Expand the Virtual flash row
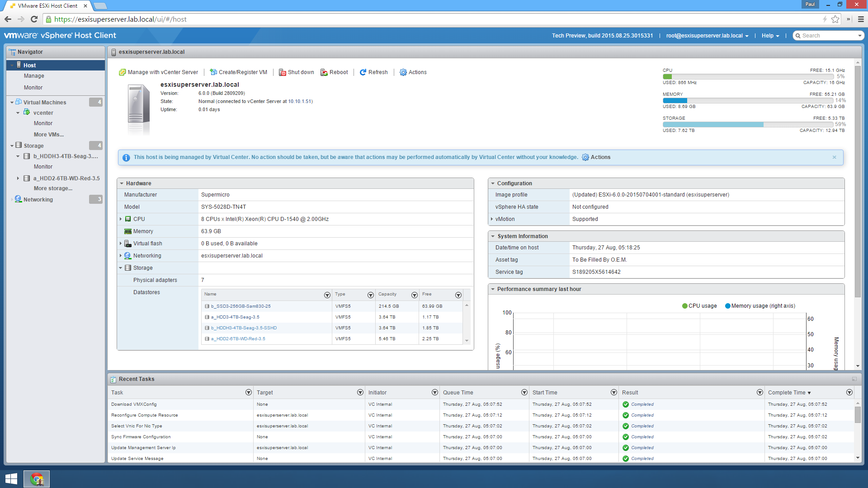 click(121, 244)
